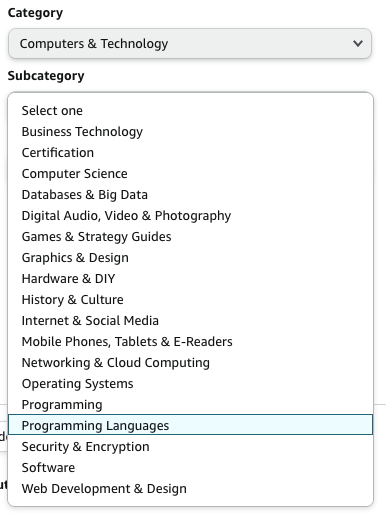Select Security & Encryption subcategory
Image resolution: width=386 pixels, height=515 pixels.
point(190,447)
